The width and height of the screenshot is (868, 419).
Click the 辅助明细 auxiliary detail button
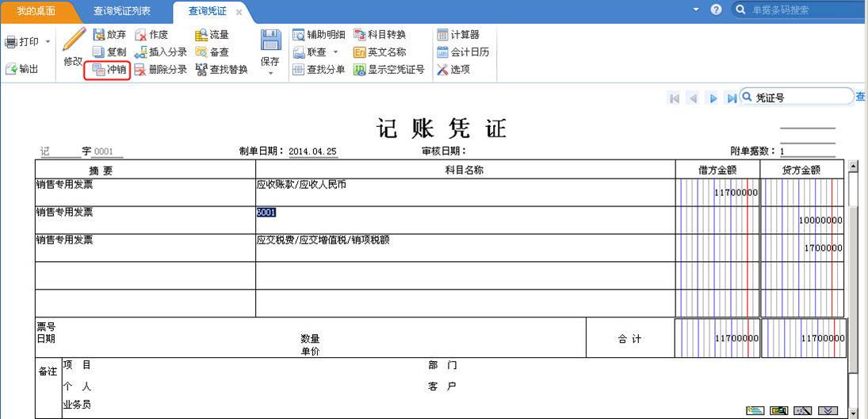[x=319, y=34]
